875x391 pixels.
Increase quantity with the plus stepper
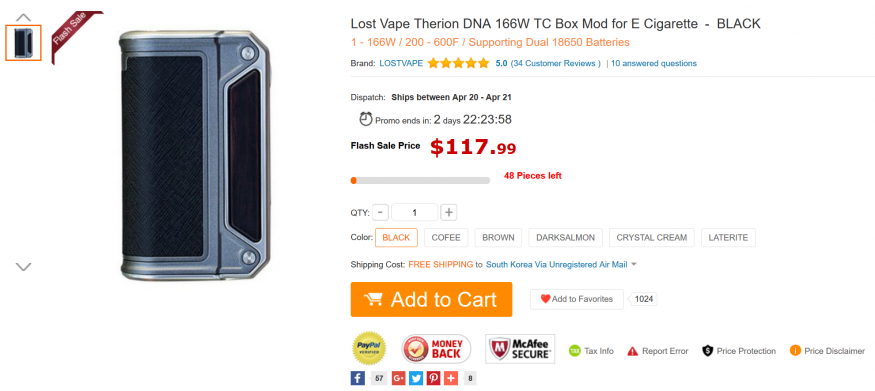[449, 213]
